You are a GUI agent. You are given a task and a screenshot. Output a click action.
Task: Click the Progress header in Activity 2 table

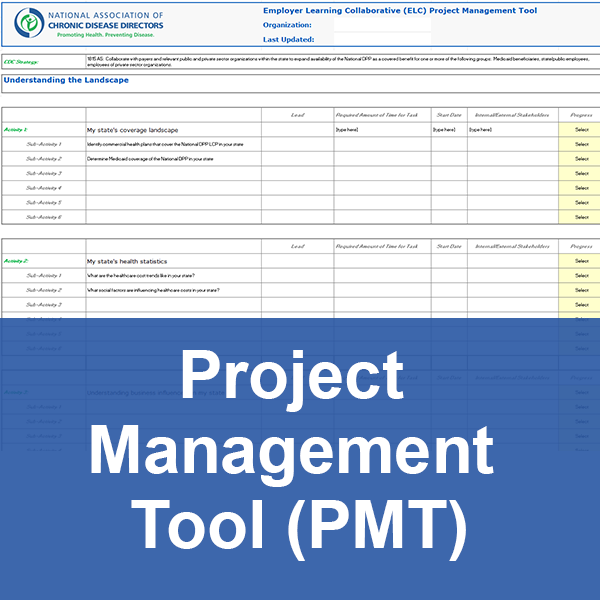581,246
